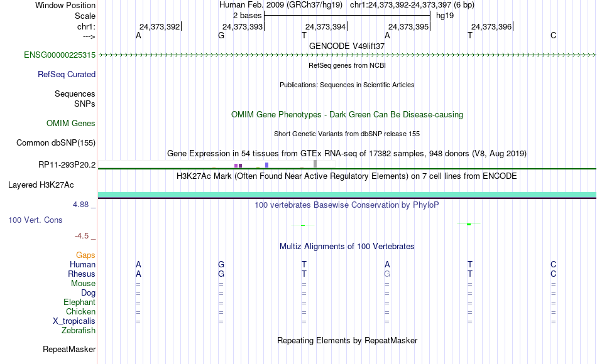Click 100 vertebrates Basewise Conservation by PhyloP title

point(347,205)
